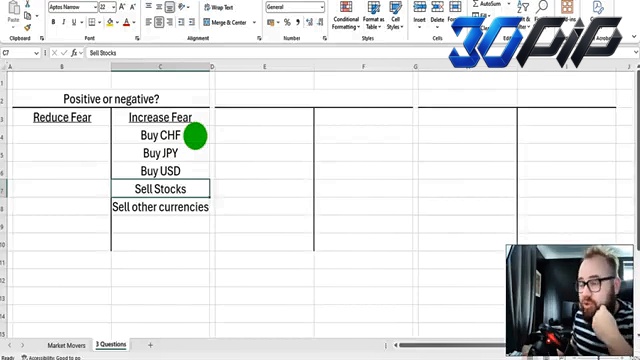Expand the Name Box C7 dropdown
The width and height of the screenshot is (640, 360).
[36, 53]
